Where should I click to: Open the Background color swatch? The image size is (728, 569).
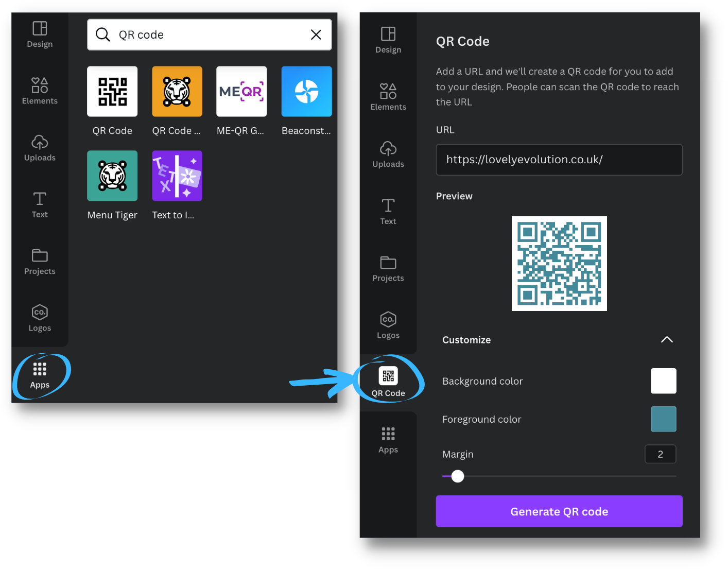663,381
